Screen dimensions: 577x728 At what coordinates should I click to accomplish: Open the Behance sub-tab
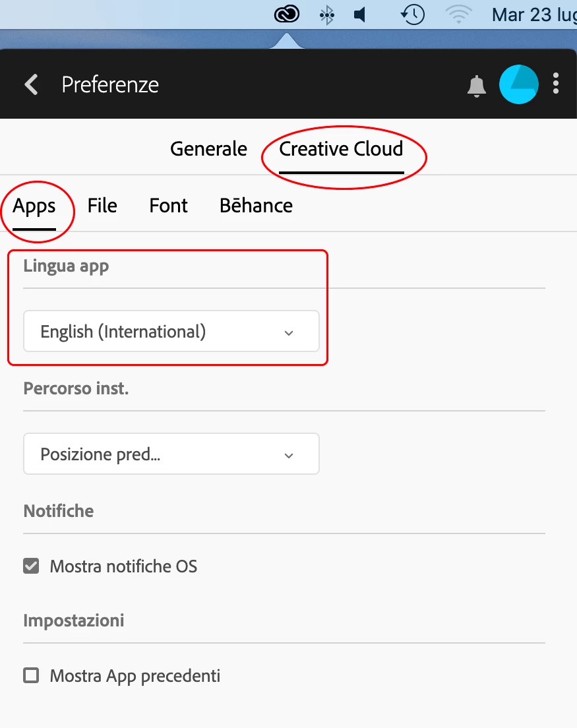[x=257, y=206]
